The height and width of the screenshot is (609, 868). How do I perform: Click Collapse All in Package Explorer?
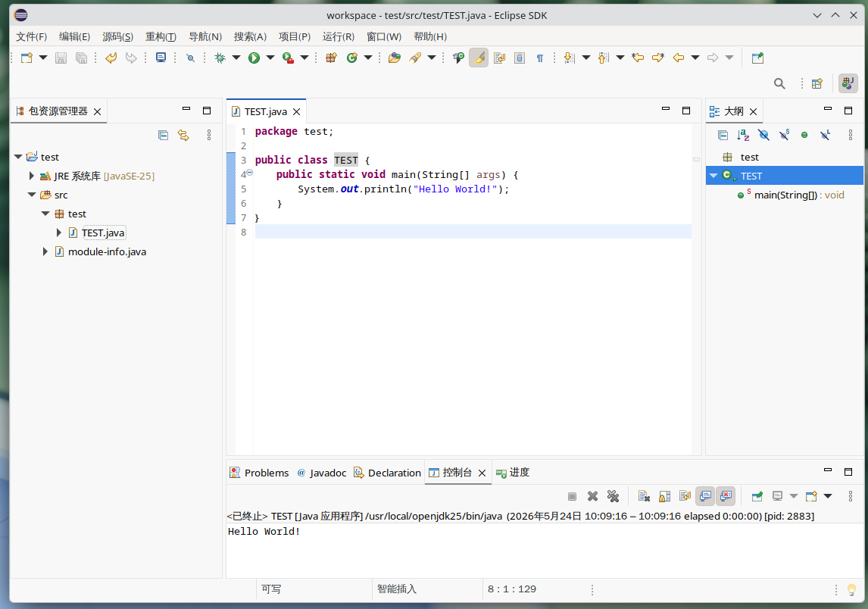tap(164, 135)
